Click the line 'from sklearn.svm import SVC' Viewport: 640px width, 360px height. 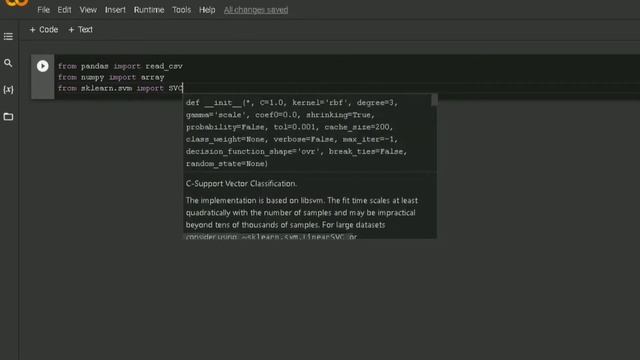pyautogui.click(x=120, y=88)
